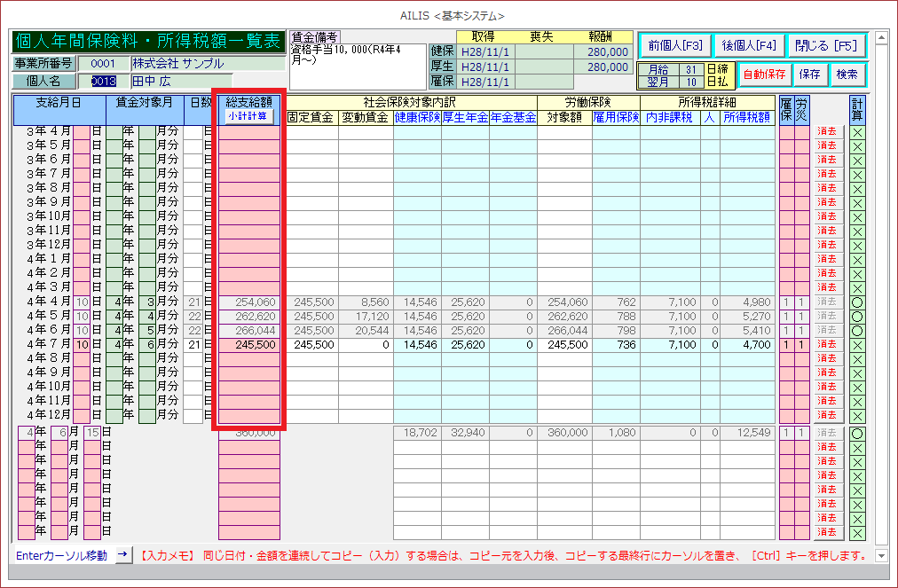Viewport: 898px width, 588px height.
Task: Click the 保存 save button
Action: pyautogui.click(x=809, y=74)
